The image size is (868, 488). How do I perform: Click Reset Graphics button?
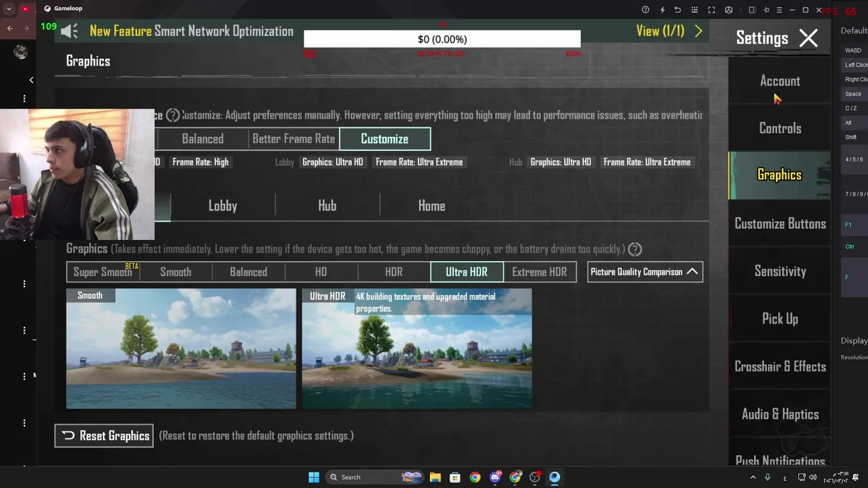(x=104, y=436)
